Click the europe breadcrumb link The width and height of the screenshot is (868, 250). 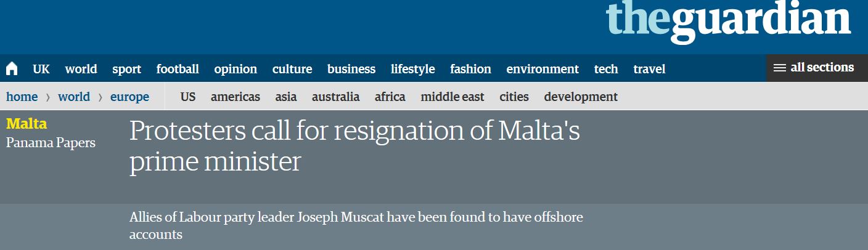pos(129,97)
